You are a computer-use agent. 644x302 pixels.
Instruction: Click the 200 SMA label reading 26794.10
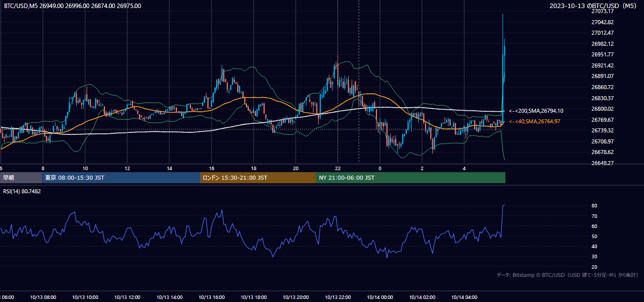536,111
